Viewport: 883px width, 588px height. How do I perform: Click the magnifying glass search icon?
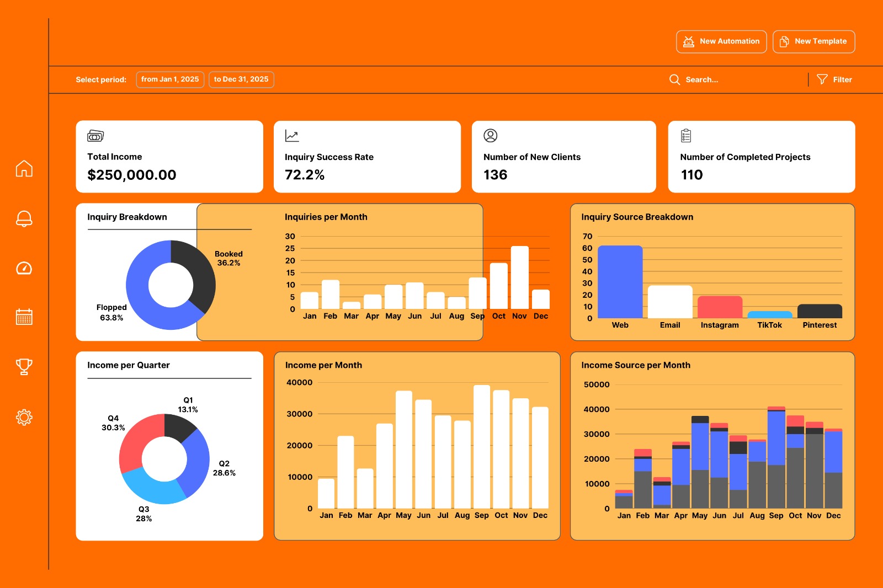click(x=674, y=79)
